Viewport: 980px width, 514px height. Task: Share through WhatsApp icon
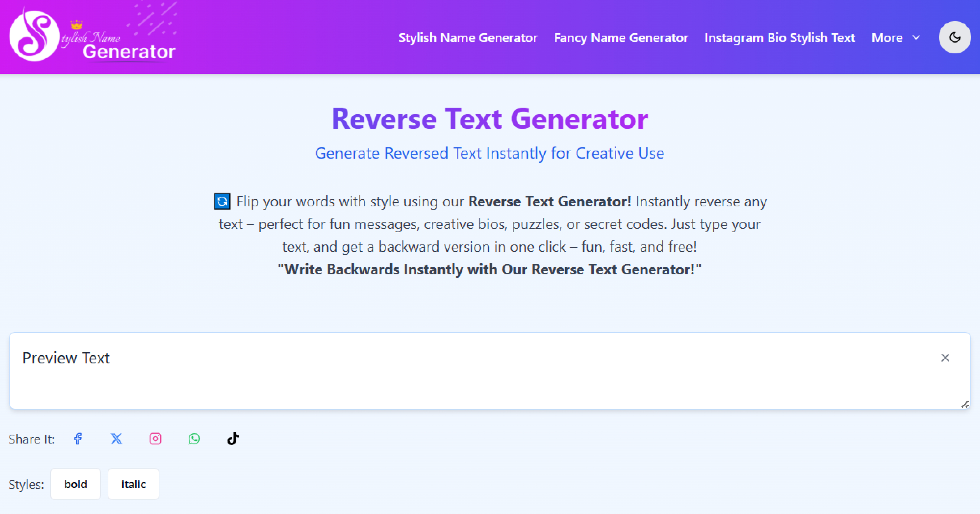click(194, 439)
